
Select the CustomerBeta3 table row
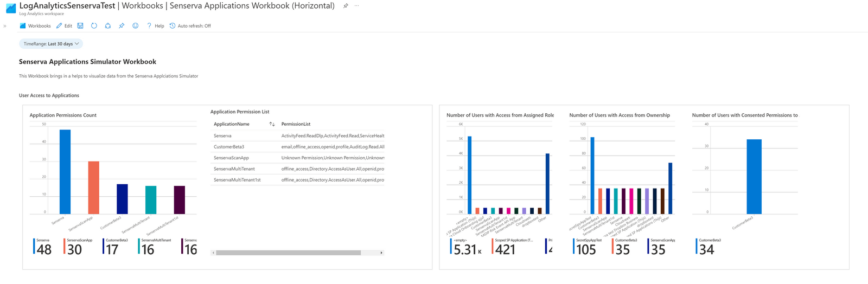pos(297,147)
